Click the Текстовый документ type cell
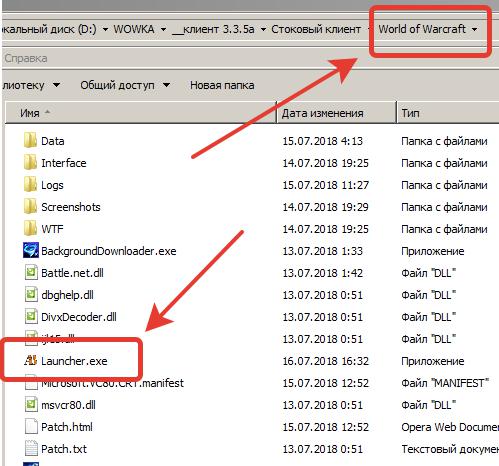 click(450, 449)
